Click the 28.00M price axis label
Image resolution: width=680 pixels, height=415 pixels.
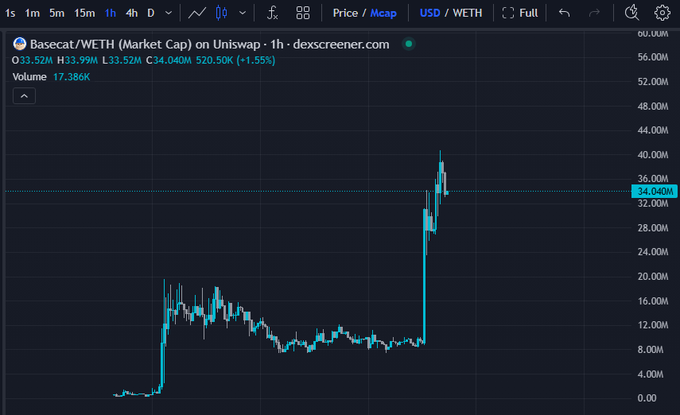(653, 228)
